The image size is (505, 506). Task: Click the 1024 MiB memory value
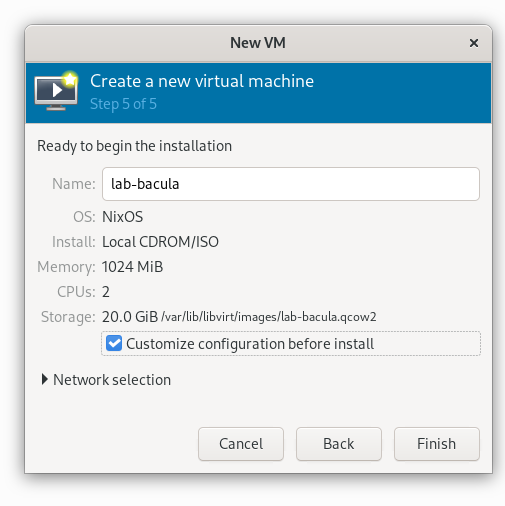tap(133, 267)
